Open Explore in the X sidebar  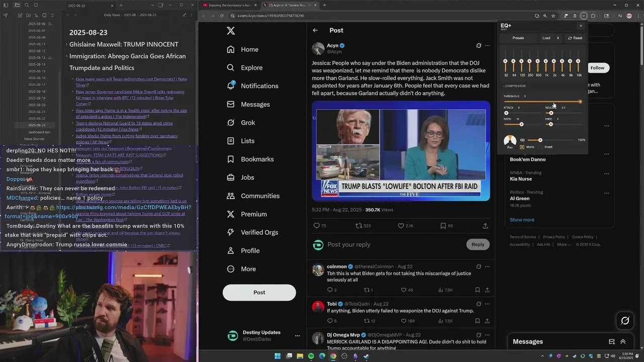(245, 68)
